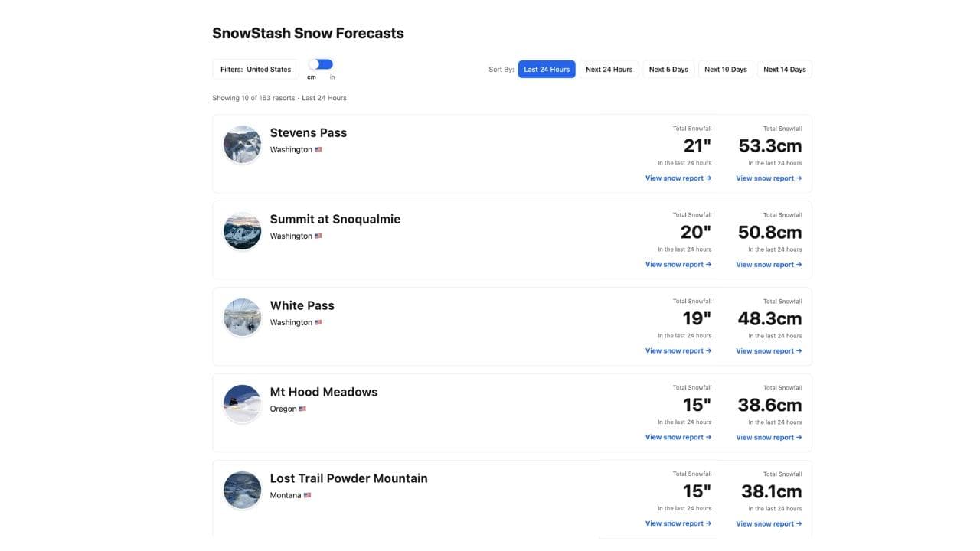Click US flag icon beside Oregon

pos(302,409)
